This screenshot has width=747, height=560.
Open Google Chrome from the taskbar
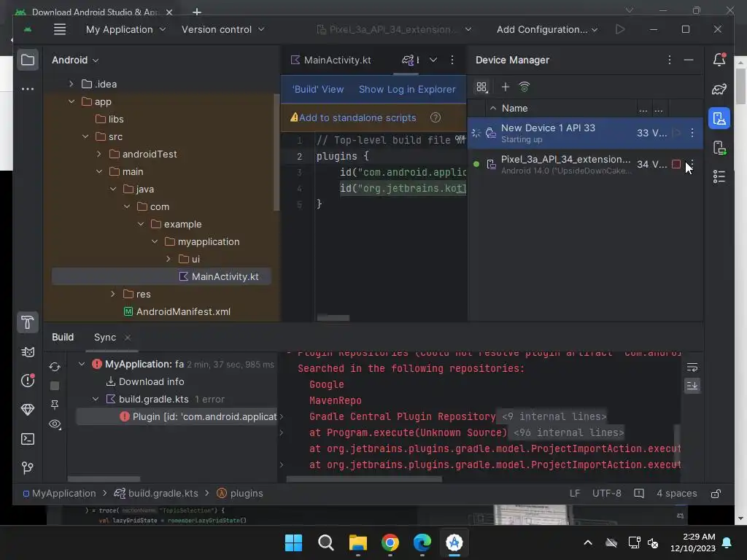point(390,542)
